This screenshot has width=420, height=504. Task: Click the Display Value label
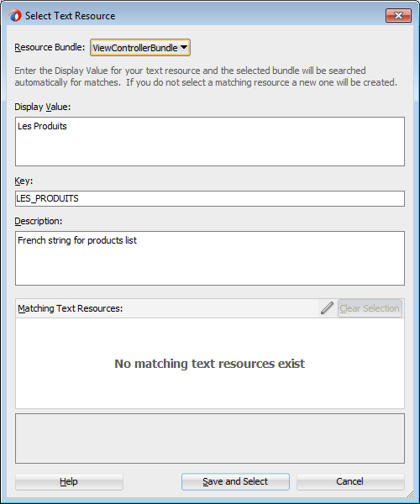click(x=42, y=107)
